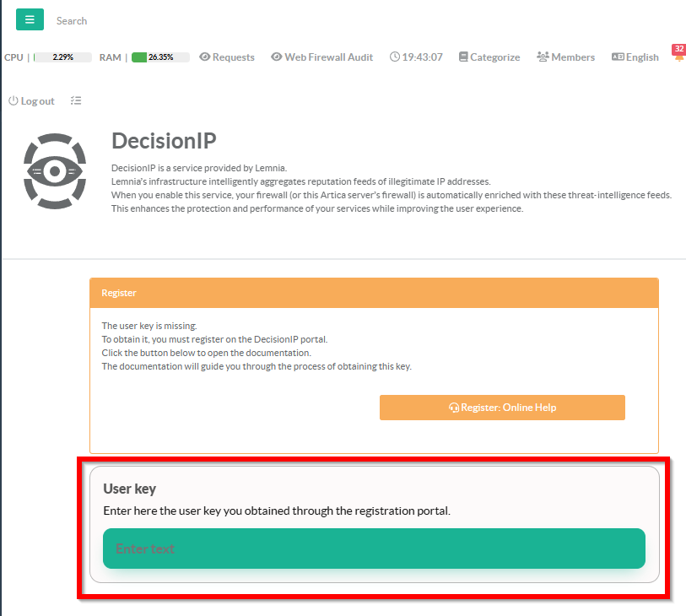686x616 pixels.
Task: Toggle the green hamburger menu button
Action: point(30,19)
